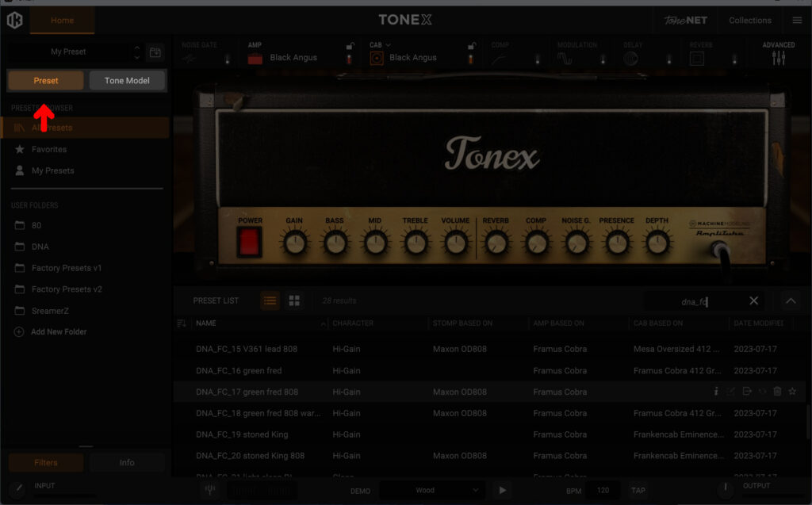812x505 pixels.
Task: Click the save preset icon
Action: (155, 53)
